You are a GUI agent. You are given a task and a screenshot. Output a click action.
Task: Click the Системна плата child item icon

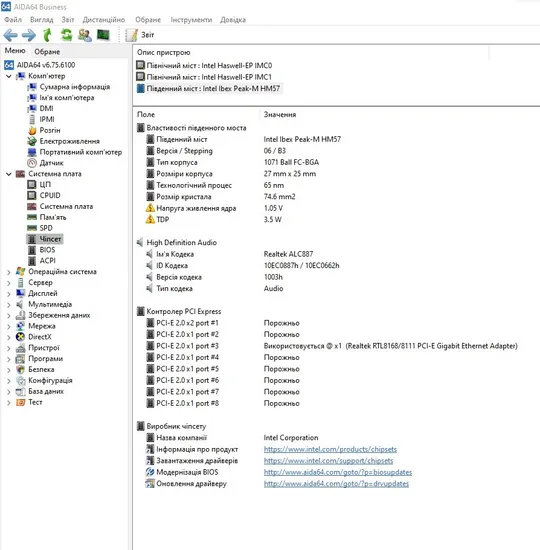32,206
